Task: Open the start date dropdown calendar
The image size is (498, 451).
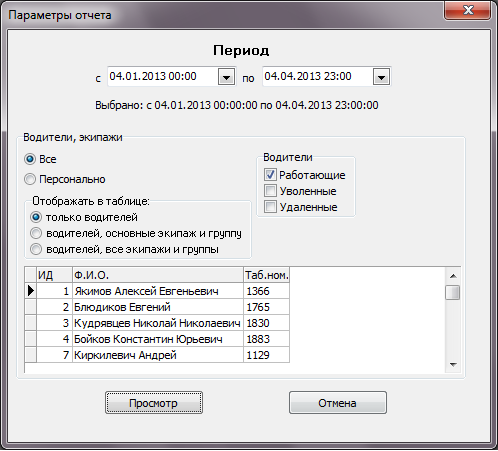Action: click(226, 77)
